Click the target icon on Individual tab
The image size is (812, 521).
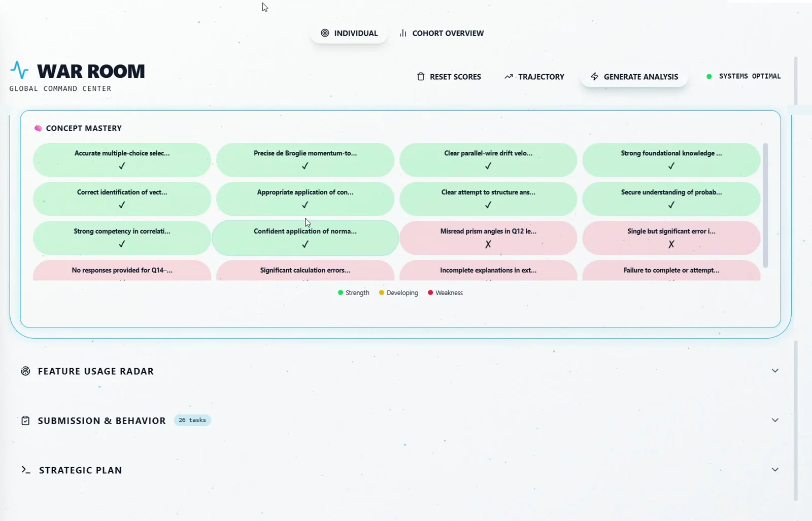point(325,33)
